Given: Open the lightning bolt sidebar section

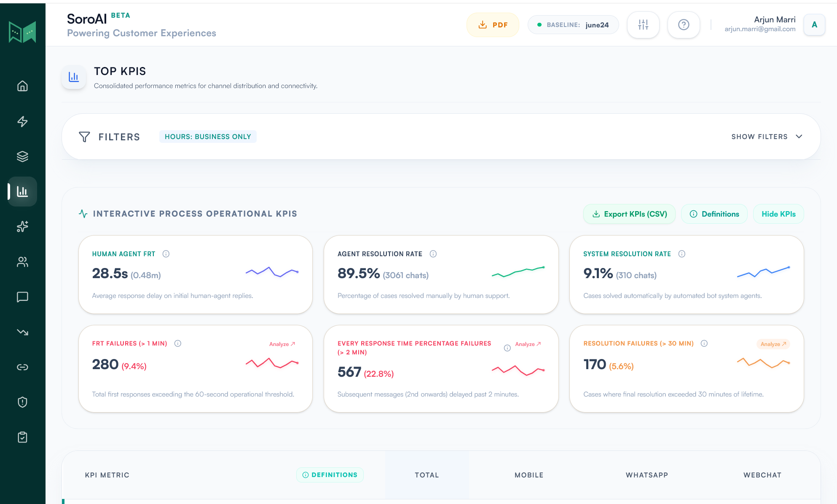Looking at the screenshot, I should [x=22, y=121].
